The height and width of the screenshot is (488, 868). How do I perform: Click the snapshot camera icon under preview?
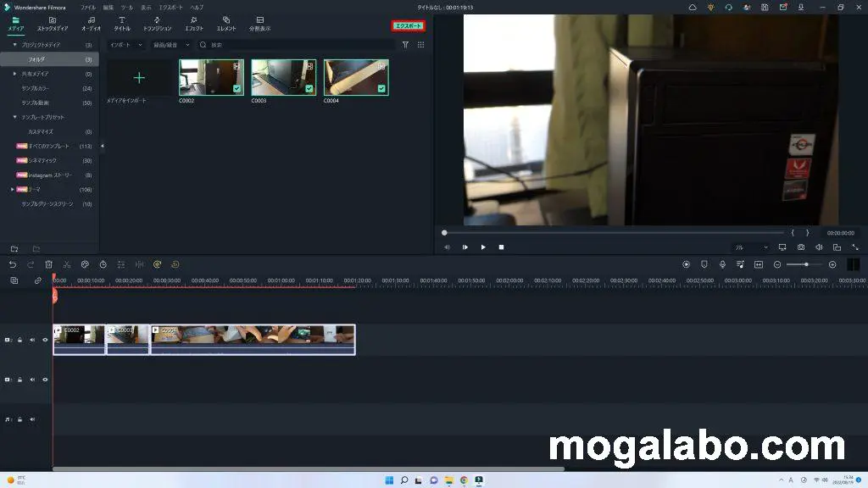801,247
